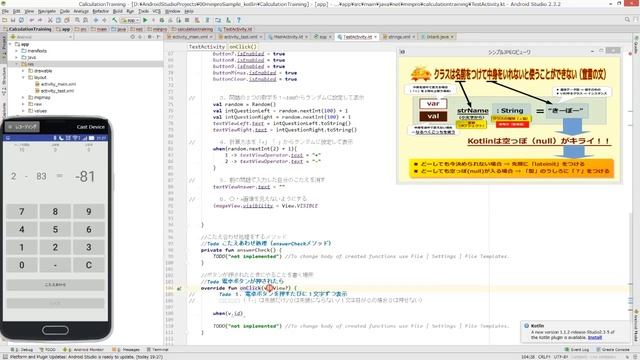Click the Save All toolbar icon

(x=13, y=20)
